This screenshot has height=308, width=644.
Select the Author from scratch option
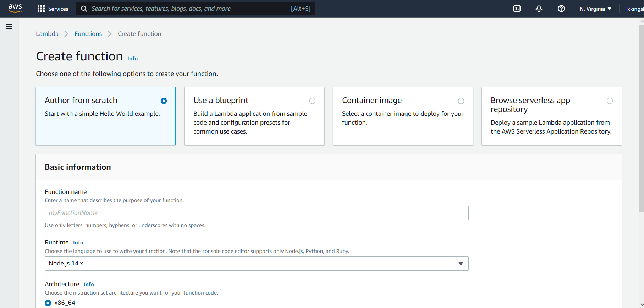coord(164,101)
